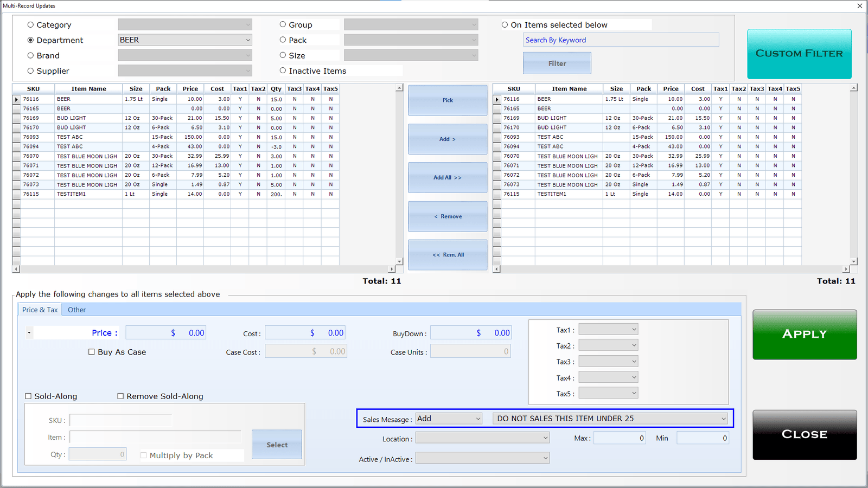The image size is (868, 488).
Task: Expand the Tax1 dropdown
Action: [608, 330]
